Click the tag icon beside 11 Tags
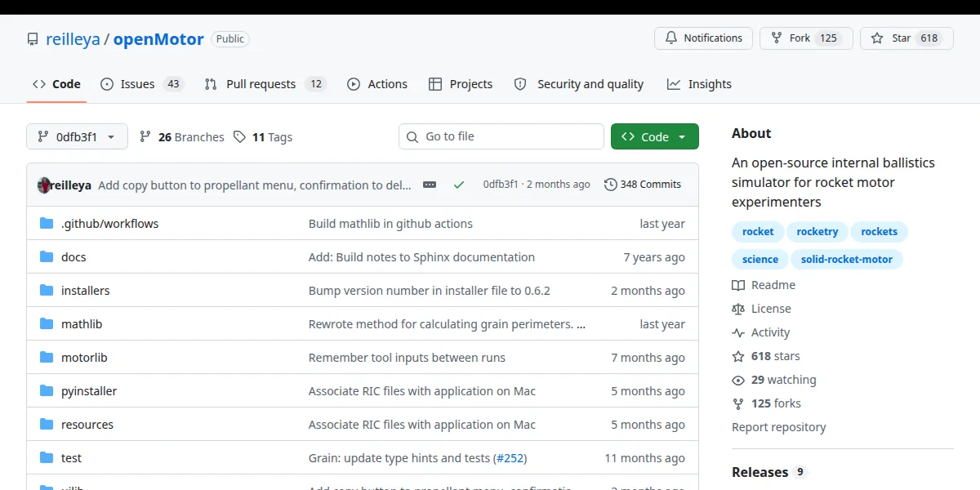The height and width of the screenshot is (490, 980). pyautogui.click(x=239, y=137)
